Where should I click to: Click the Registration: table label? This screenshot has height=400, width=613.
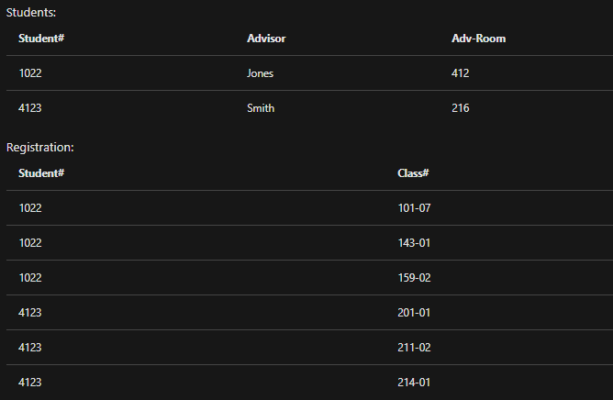(x=40, y=147)
